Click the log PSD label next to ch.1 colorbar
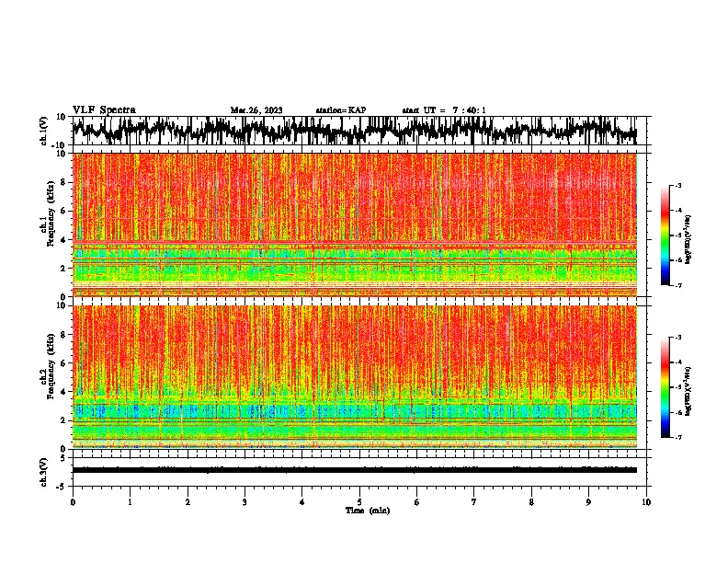This screenshot has height=563, width=728. tap(688, 240)
